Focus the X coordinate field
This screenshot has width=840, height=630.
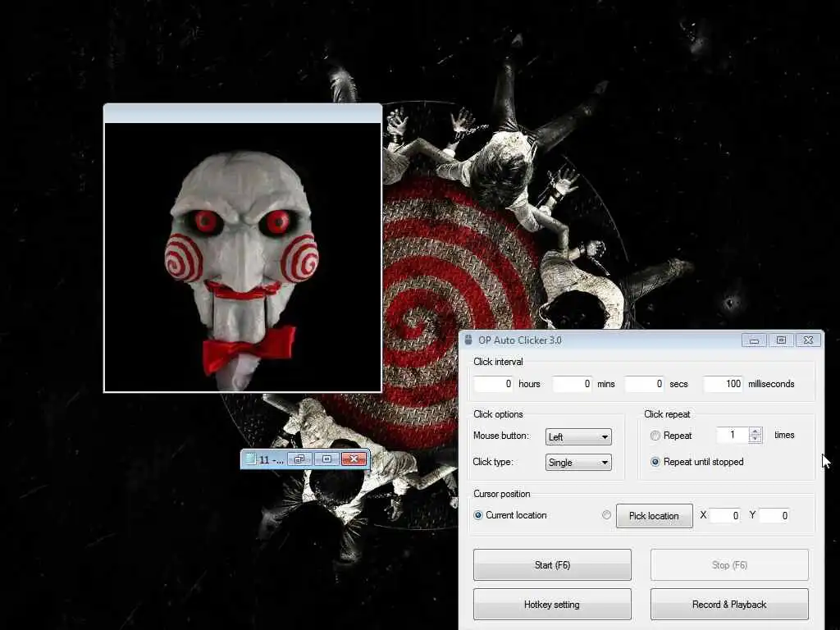click(x=725, y=515)
